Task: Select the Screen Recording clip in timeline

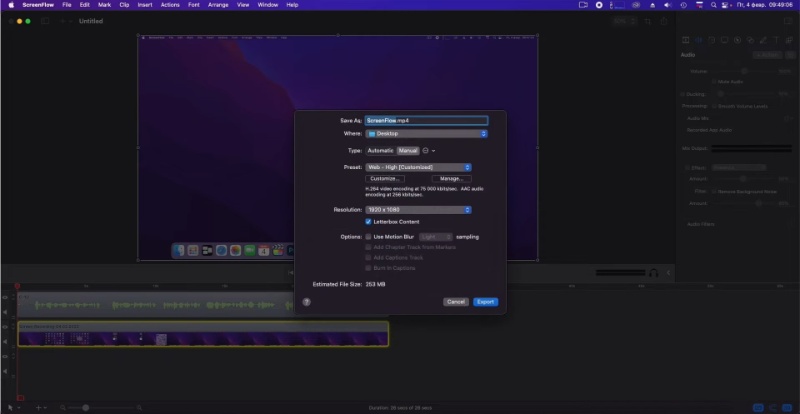Action: [x=203, y=334]
